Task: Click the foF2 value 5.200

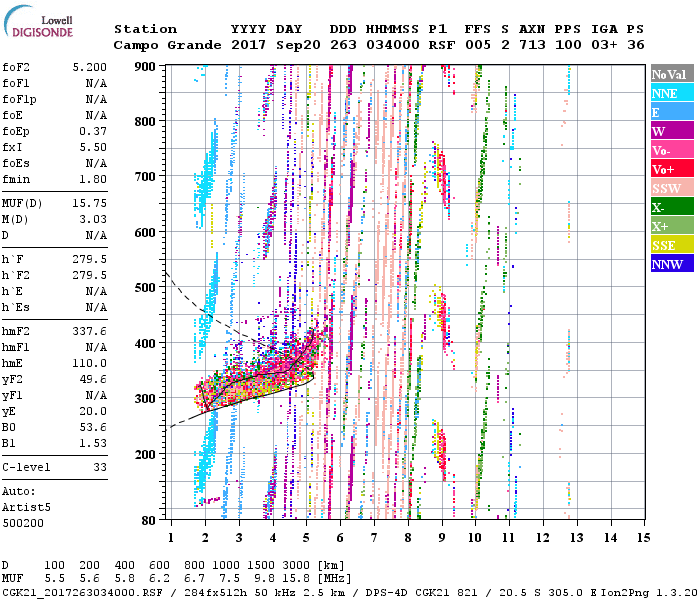Action: tap(89, 66)
